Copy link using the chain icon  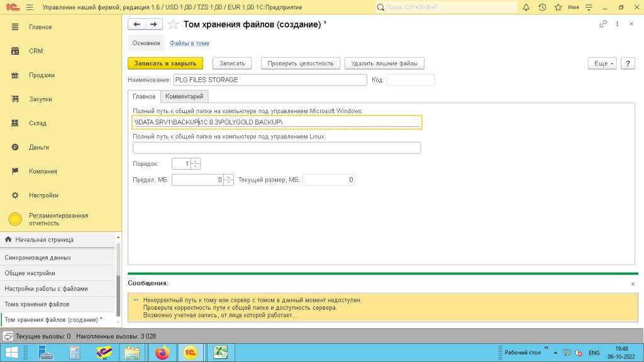coord(603,24)
